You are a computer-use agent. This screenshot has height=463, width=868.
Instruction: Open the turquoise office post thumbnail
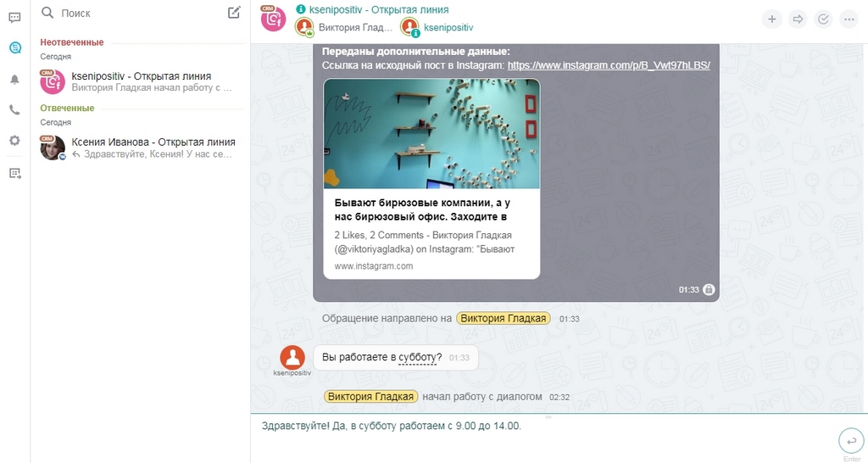pyautogui.click(x=431, y=133)
